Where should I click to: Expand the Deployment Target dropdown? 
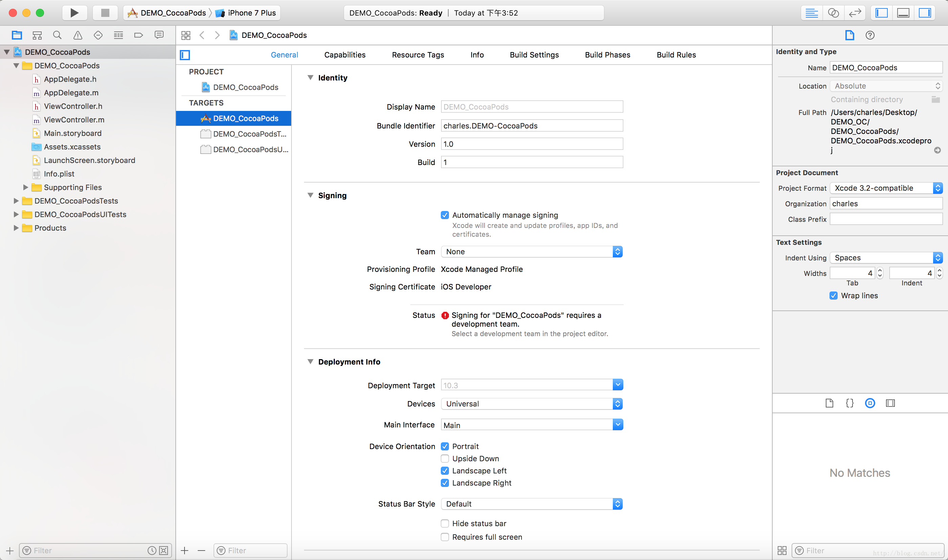pos(618,385)
